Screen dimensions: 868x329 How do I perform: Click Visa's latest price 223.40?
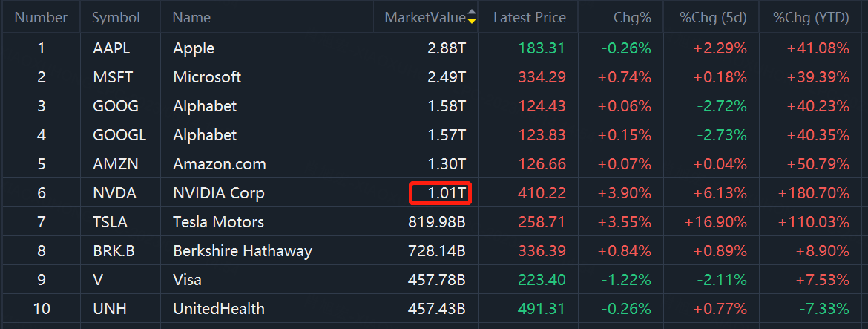(542, 280)
